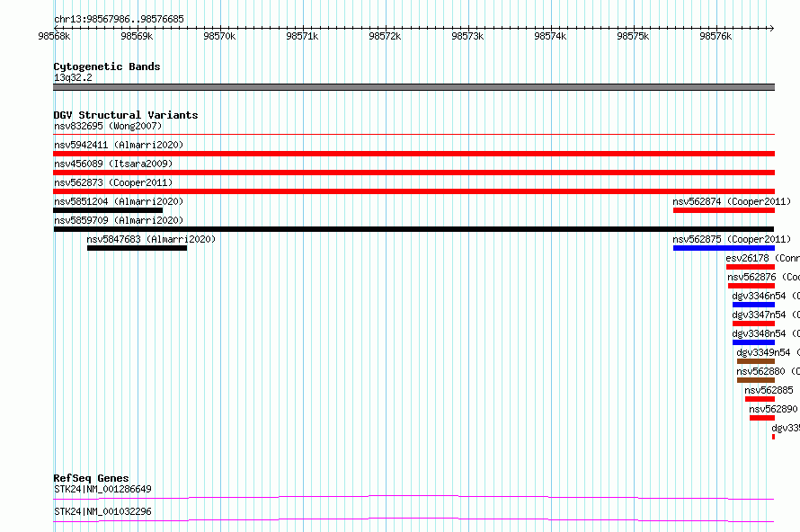Click the nsv562885 variant label
The image size is (800, 532).
pos(769,390)
